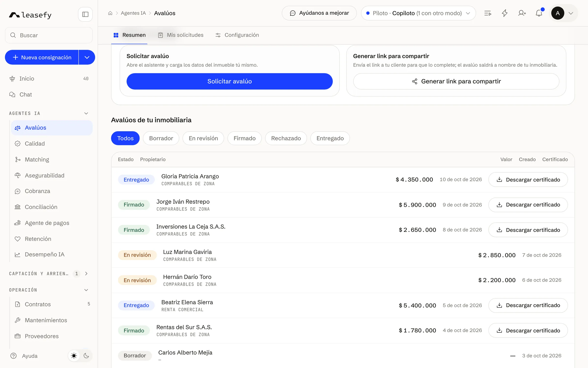Filter list by En revisión
588x368 pixels.
[x=203, y=138]
